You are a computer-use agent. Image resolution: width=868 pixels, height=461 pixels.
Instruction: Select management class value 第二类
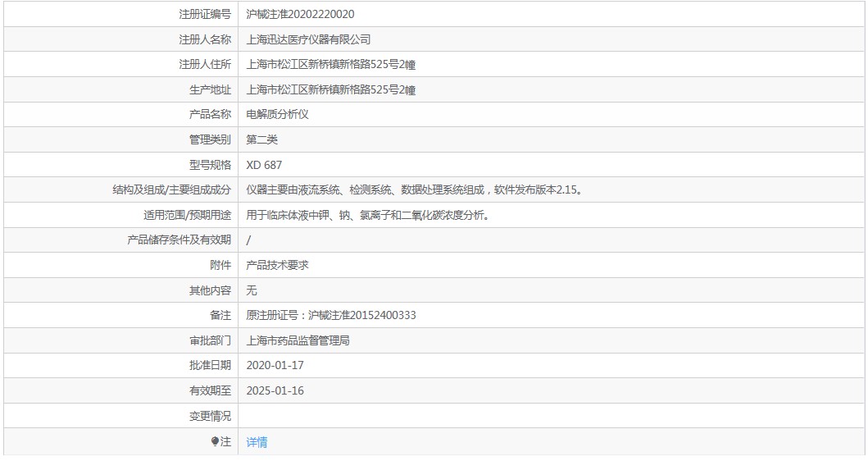pos(261,139)
